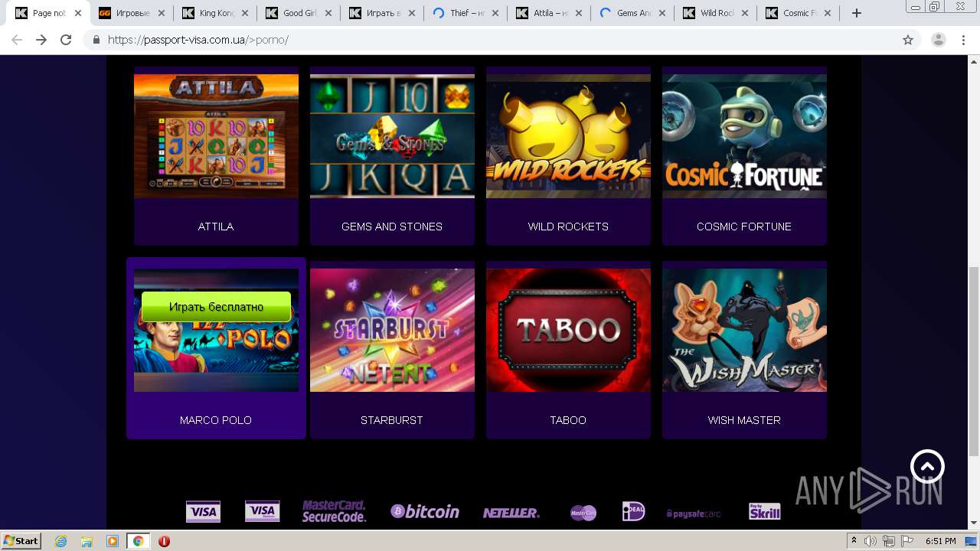Click the browser back arrow
This screenshot has width=980, height=551.
pos(17,40)
